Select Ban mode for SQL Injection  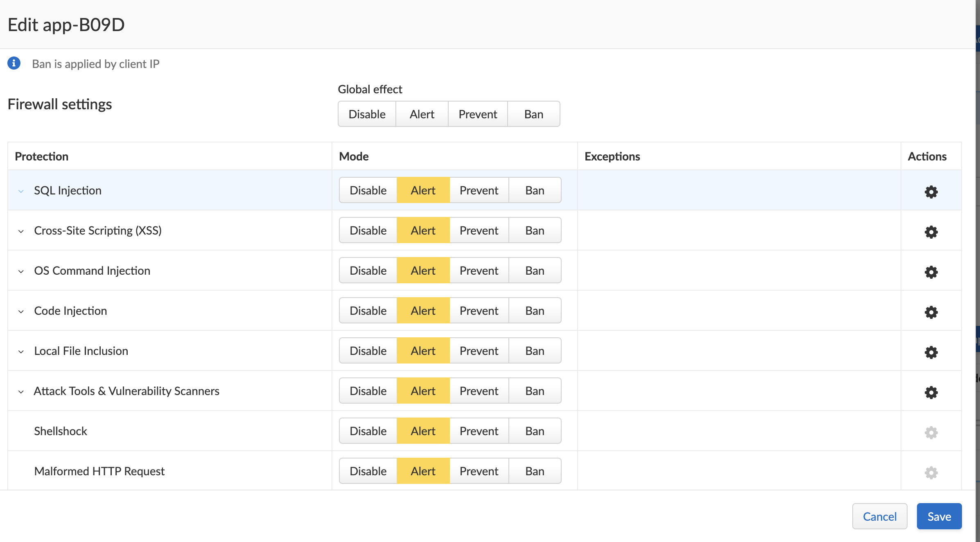pyautogui.click(x=535, y=190)
